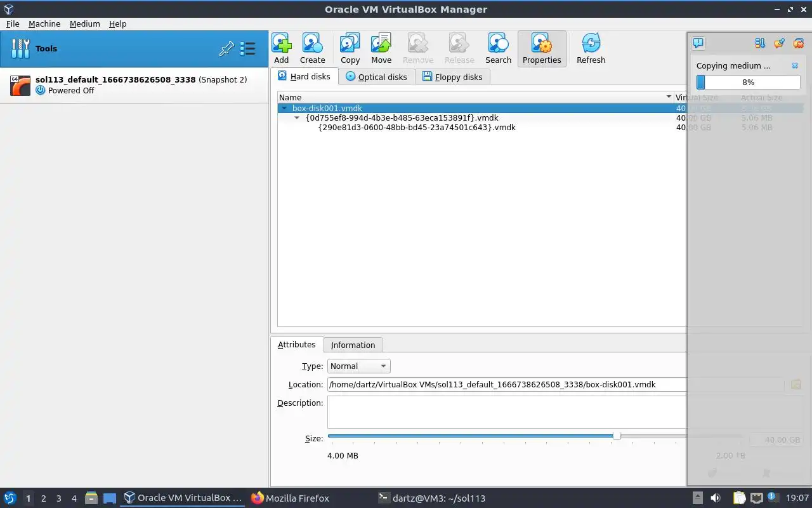Click the removable media eject tray icon
The image size is (812, 508).
point(697,498)
